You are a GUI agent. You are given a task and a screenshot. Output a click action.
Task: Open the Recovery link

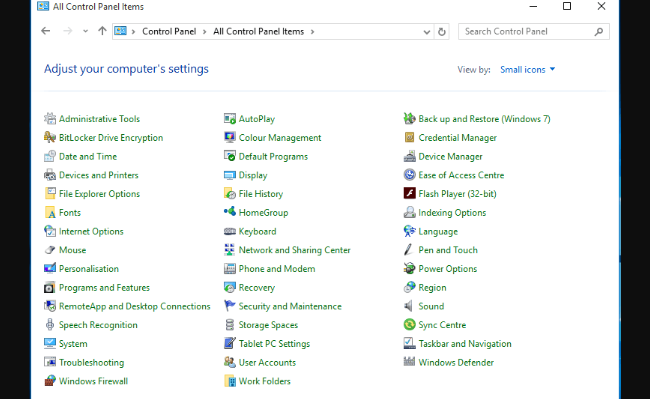click(x=257, y=288)
